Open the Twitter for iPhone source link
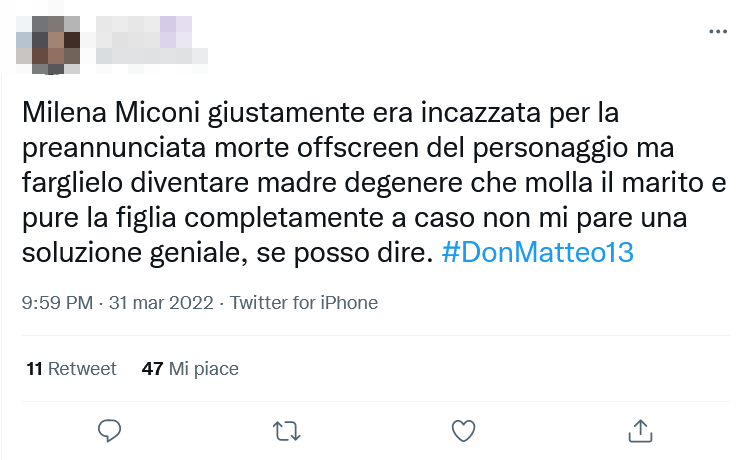 click(304, 302)
